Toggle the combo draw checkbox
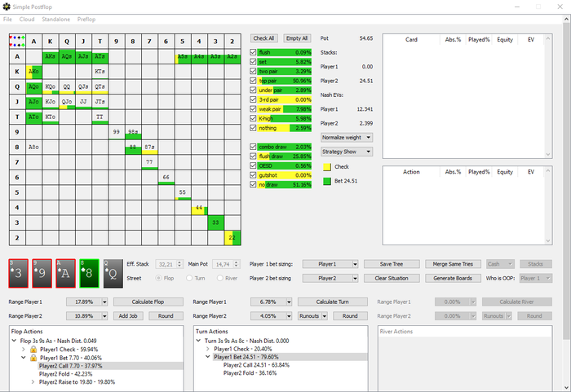Screen dimensions: 571x392 tap(253, 147)
